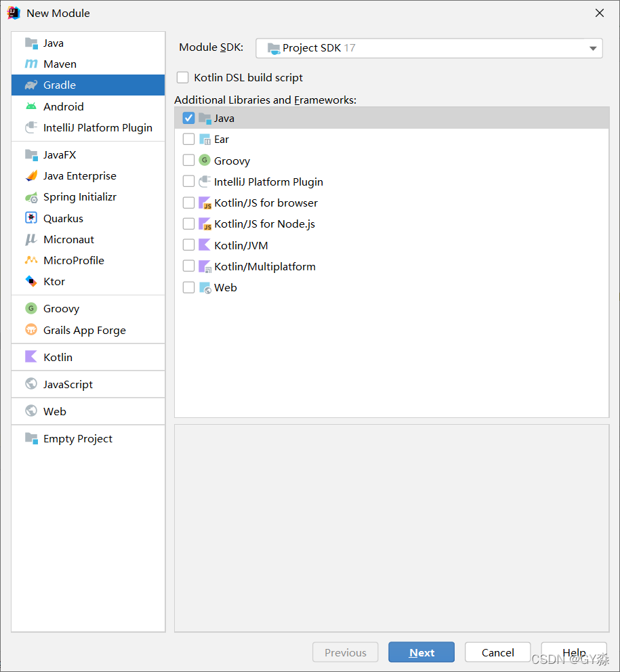This screenshot has width=620, height=672.
Task: Click the Next button
Action: coord(421,652)
